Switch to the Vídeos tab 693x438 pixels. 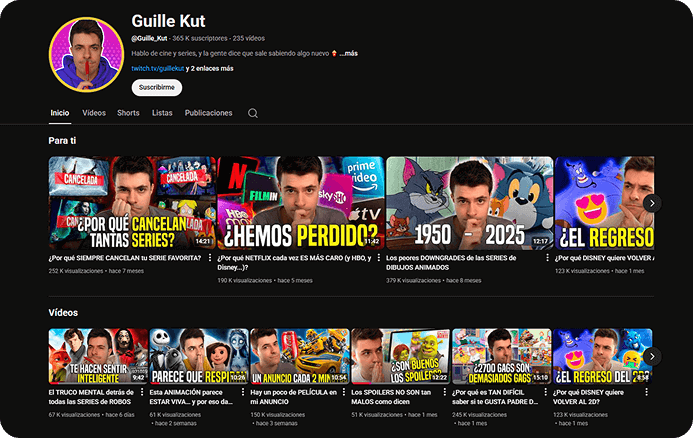(94, 113)
